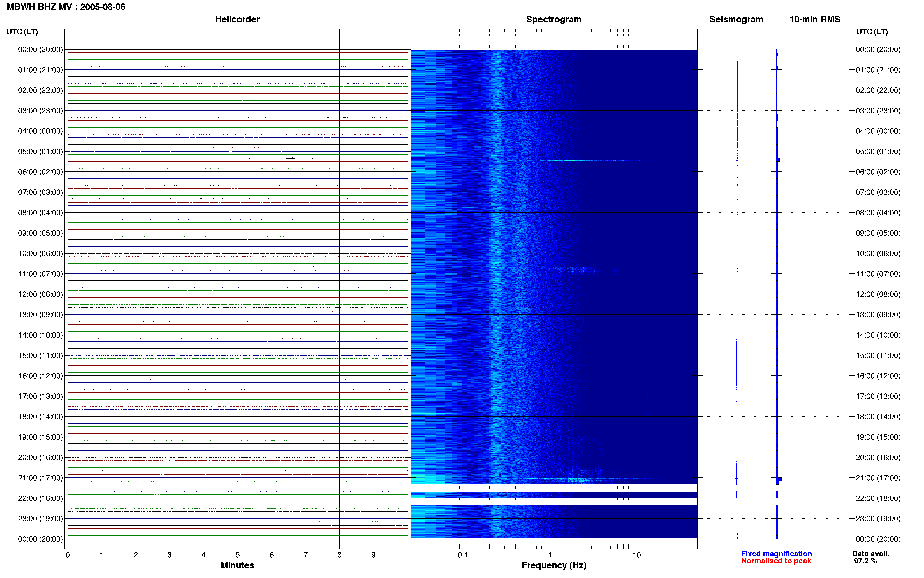
Task: Click left time label '05:00 (01:00)'
Action: click(41, 151)
